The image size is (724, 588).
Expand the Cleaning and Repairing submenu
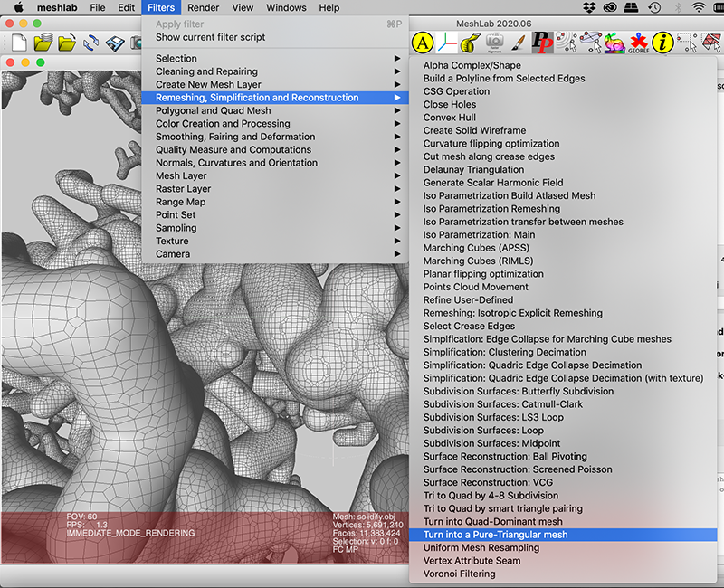[x=275, y=71]
